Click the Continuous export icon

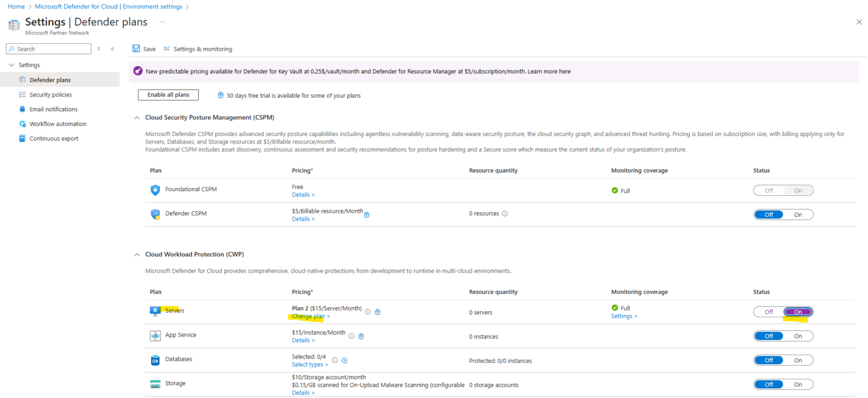pos(23,139)
